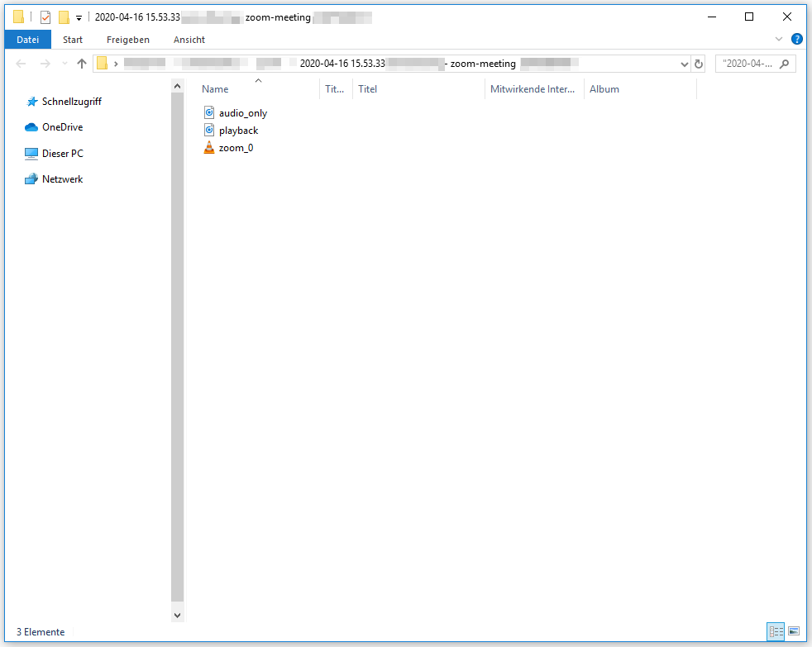Select the audio_only file icon

209,113
